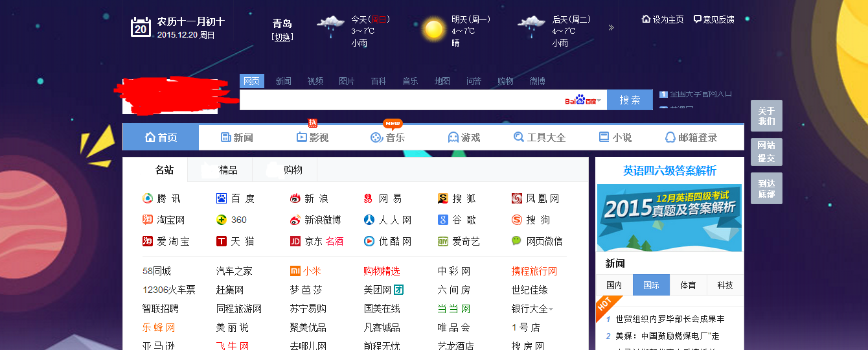Click the Xiaomi 小米 orange logo icon

coord(295,271)
